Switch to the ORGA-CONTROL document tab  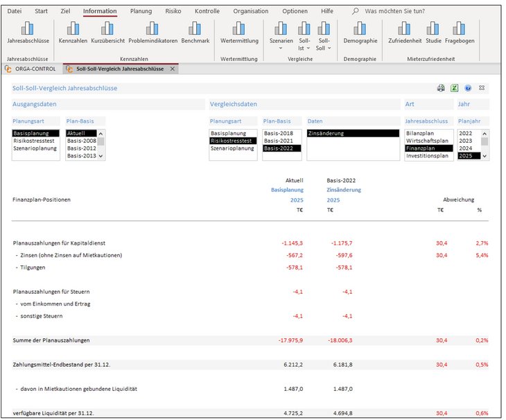(x=31, y=69)
